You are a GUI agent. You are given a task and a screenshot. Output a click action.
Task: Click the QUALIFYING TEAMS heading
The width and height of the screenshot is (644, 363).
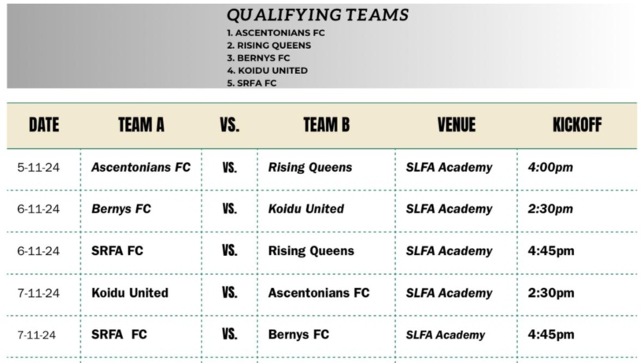click(317, 15)
